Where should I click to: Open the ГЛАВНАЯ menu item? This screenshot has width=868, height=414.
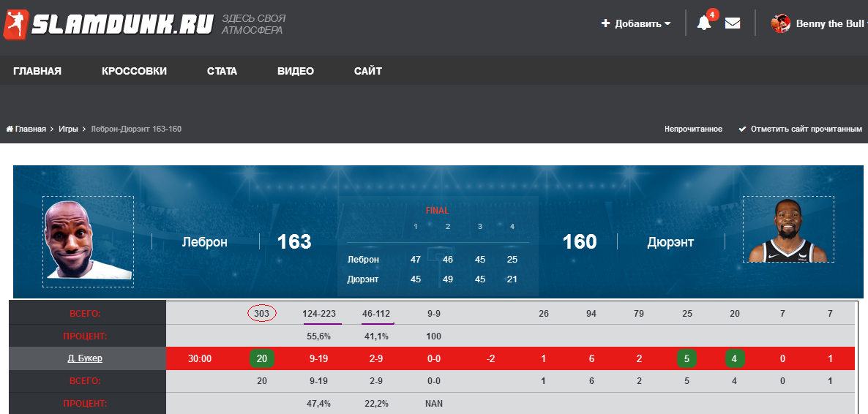pyautogui.click(x=37, y=71)
